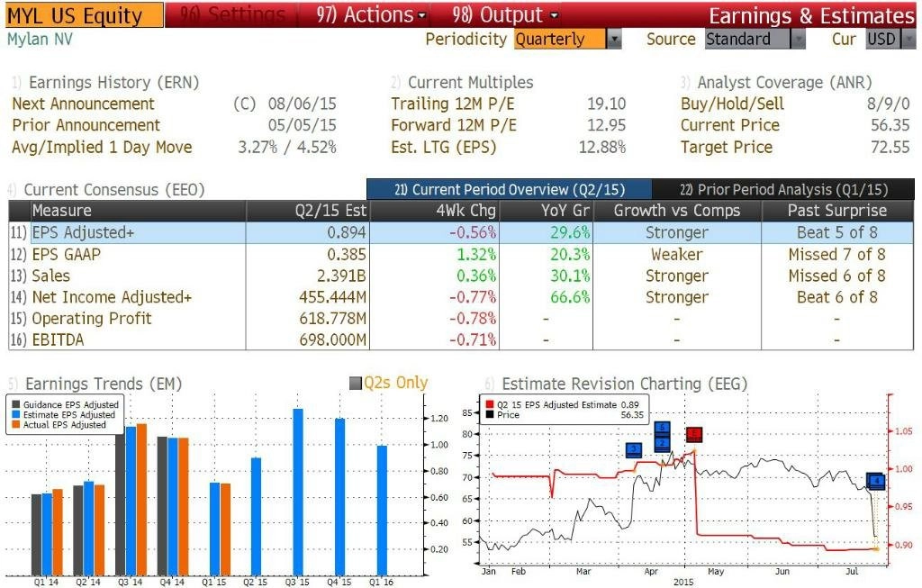Open the 98) Output menu
The height and width of the screenshot is (588, 922).
[x=505, y=14]
